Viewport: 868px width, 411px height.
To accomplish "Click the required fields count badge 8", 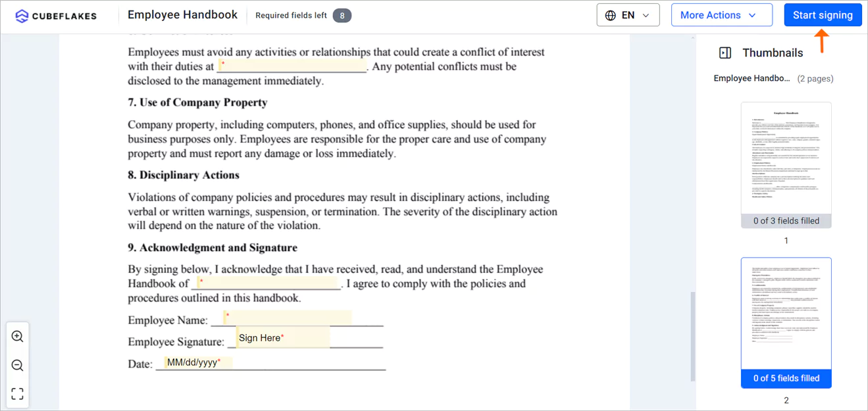I will pyautogui.click(x=342, y=16).
